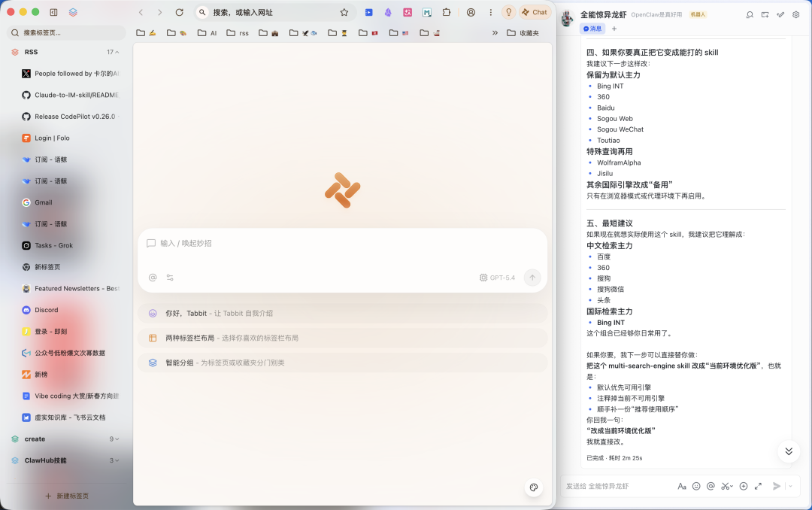Click the search icon in the chat panel header
812x510 pixels.
pyautogui.click(x=750, y=14)
